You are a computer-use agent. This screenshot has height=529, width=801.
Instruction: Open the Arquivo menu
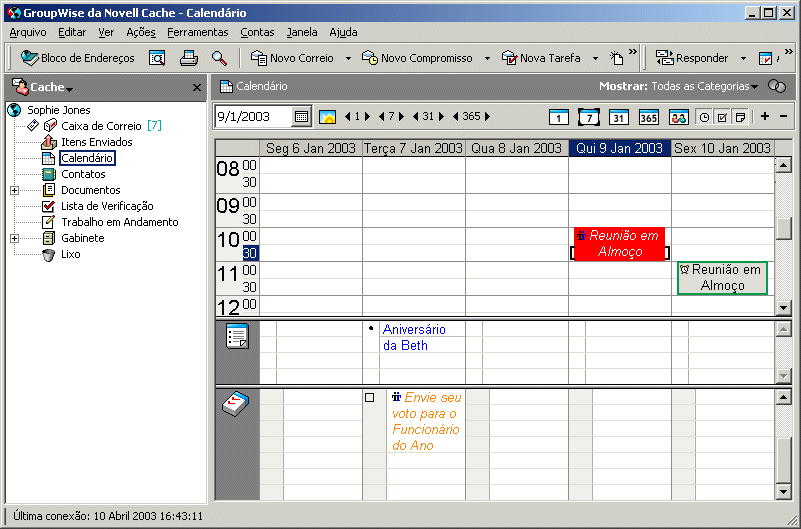28,32
